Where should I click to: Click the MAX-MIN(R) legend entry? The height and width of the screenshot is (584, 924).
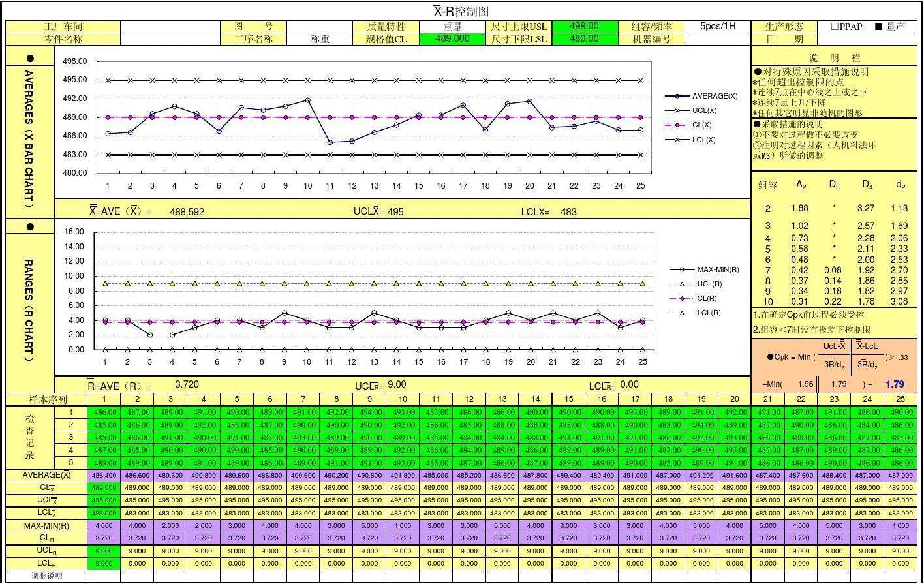[x=705, y=269]
